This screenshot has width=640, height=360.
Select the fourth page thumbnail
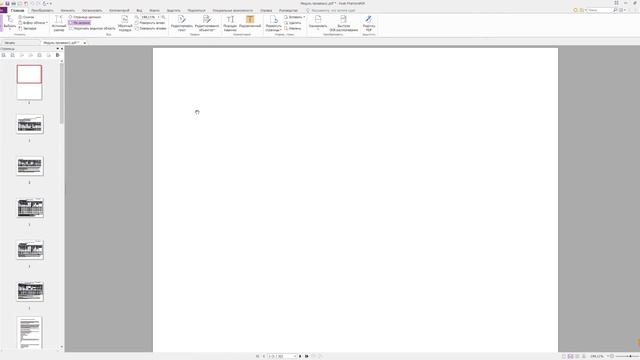(30, 208)
